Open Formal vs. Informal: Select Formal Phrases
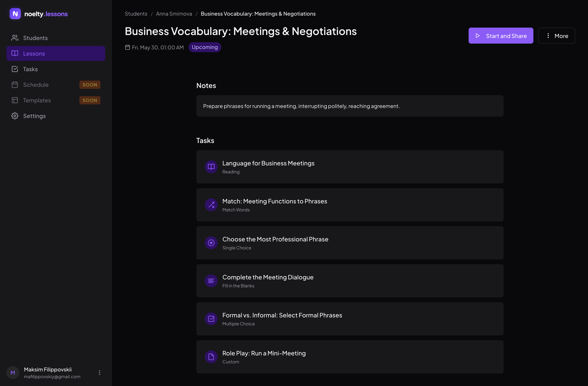 (350, 319)
